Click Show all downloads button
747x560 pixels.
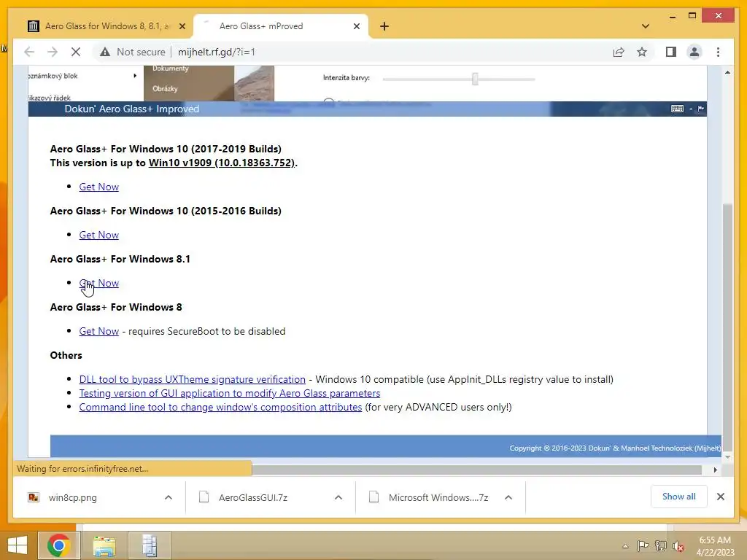point(678,497)
